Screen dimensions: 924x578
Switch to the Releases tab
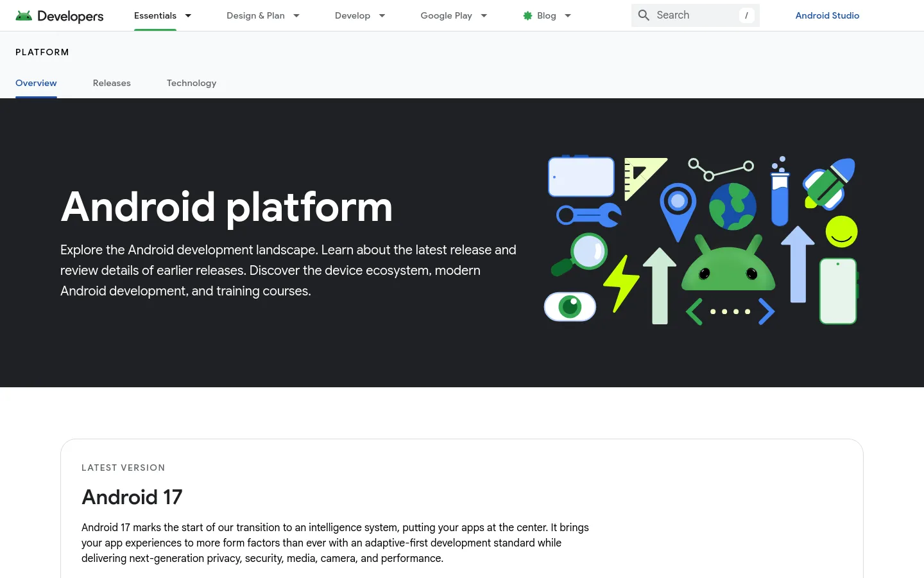click(x=112, y=83)
